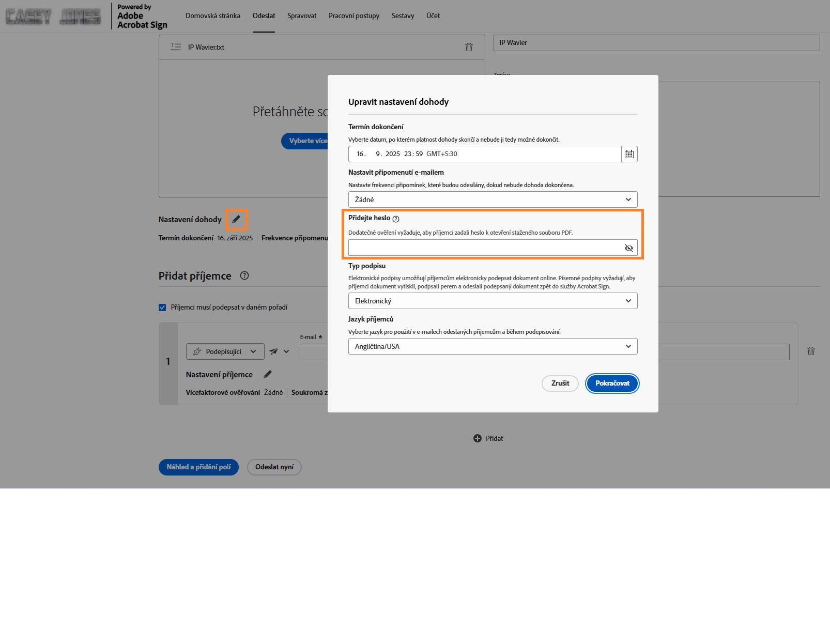The height and width of the screenshot is (644, 830).
Task: Click the help icon beside Přidejte heslo
Action: click(396, 219)
